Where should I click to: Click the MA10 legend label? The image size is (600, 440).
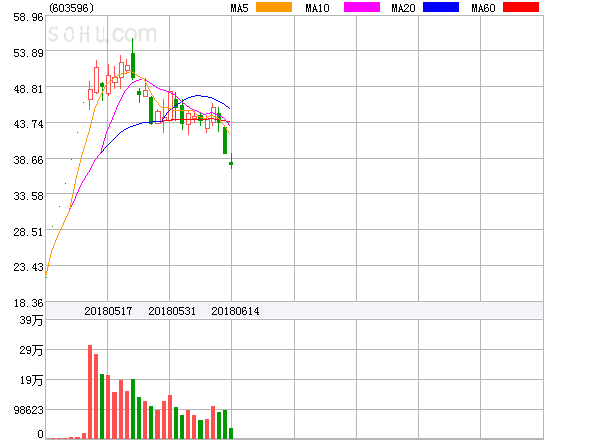317,8
